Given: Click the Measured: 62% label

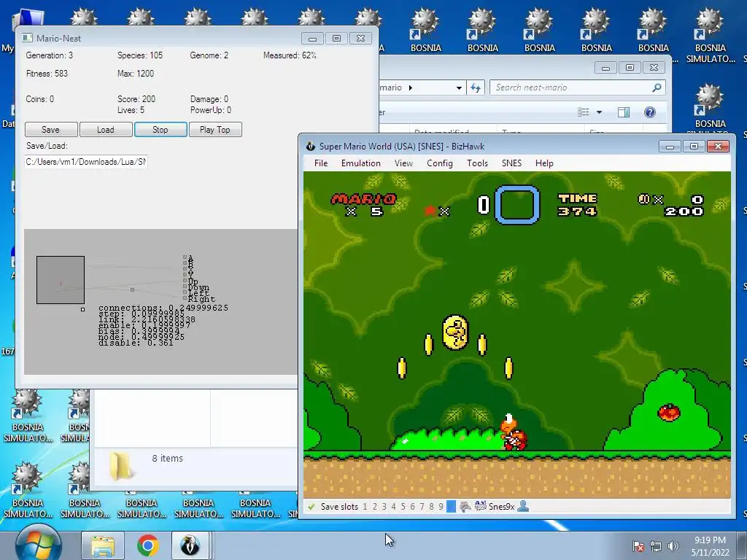Looking at the screenshot, I should click(290, 55).
